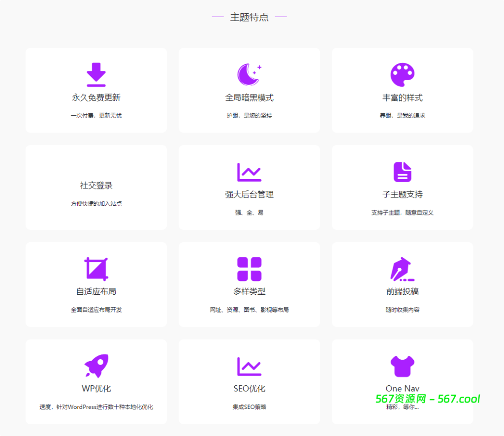This screenshot has width=504, height=436.
Task: Click the One Nav heading text
Action: tap(402, 389)
